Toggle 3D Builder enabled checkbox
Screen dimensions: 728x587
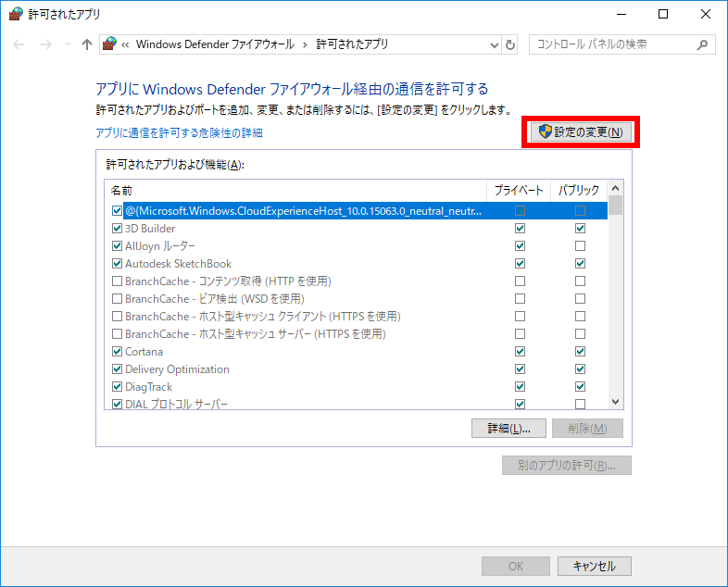point(117,229)
